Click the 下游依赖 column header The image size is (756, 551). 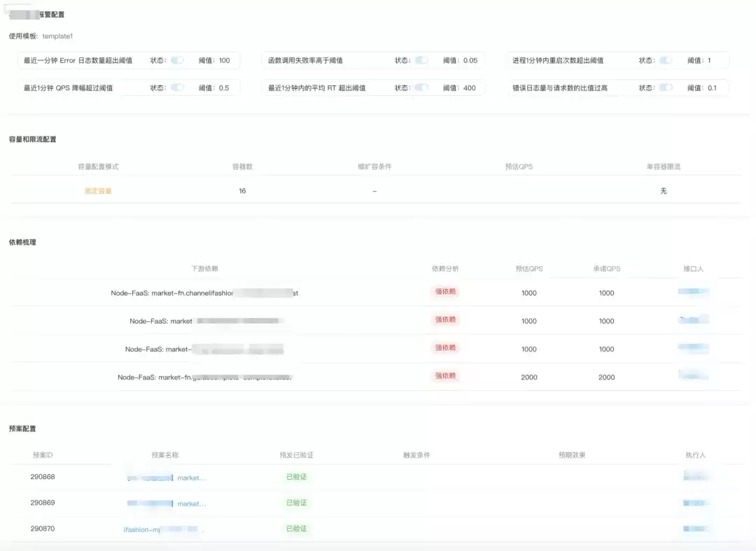(x=204, y=269)
